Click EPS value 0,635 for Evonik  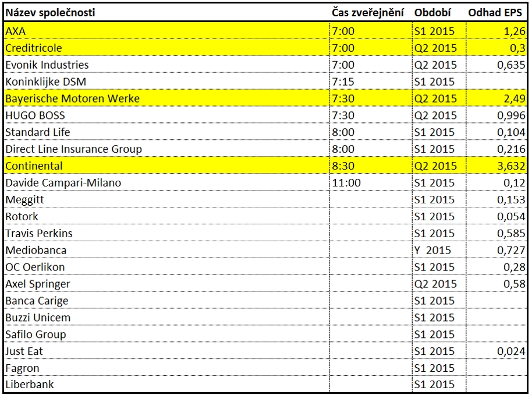click(511, 65)
